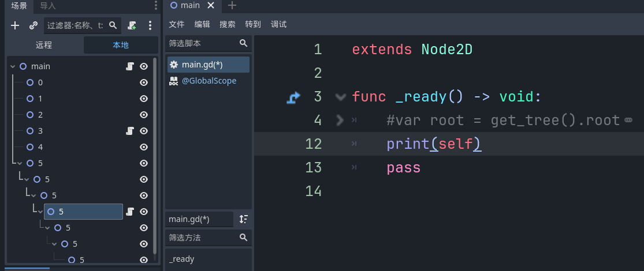The width and height of the screenshot is (644, 271).
Task: Fold the _ready function on line 3
Action: 340,97
